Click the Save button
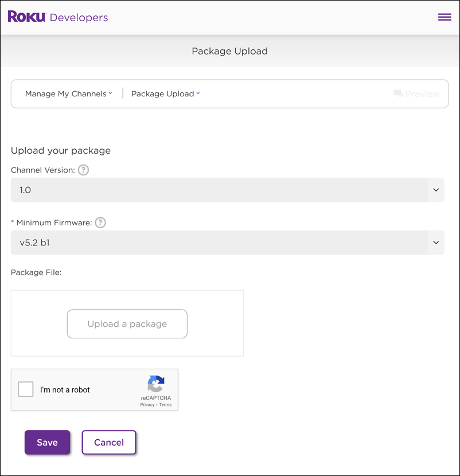This screenshot has width=460, height=476. [x=47, y=442]
